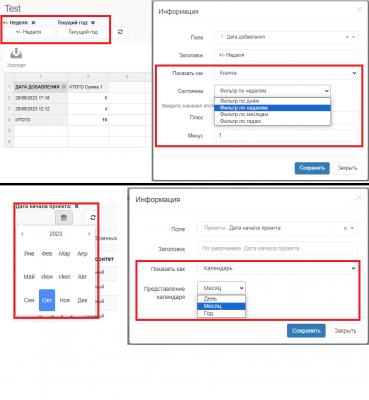This screenshot has height=400, width=369.
Task: Open the 'Показать как' dropdown set to Календарь
Action: [x=277, y=268]
